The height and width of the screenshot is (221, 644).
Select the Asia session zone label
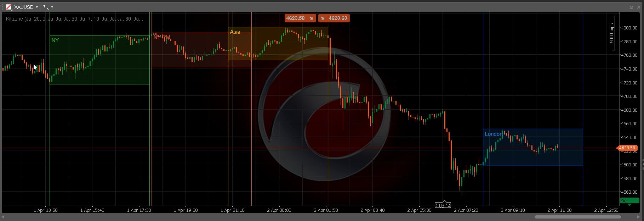coord(235,32)
